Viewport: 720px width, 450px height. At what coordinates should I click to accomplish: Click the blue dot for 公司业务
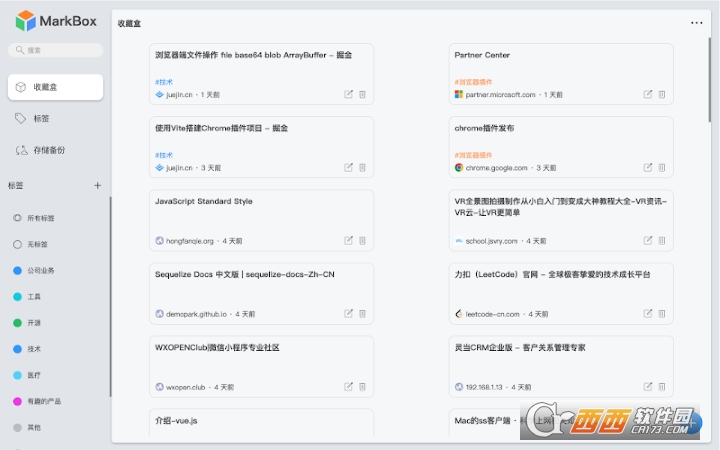tap(17, 270)
